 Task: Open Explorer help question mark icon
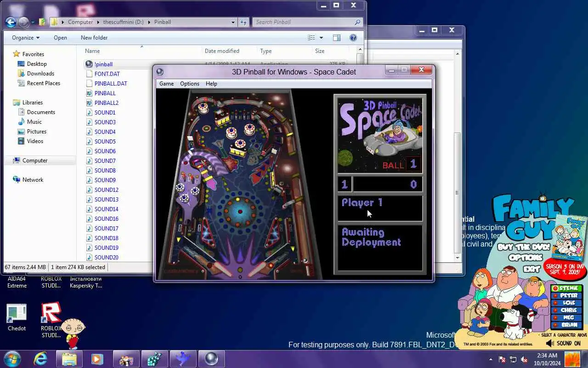pos(353,38)
